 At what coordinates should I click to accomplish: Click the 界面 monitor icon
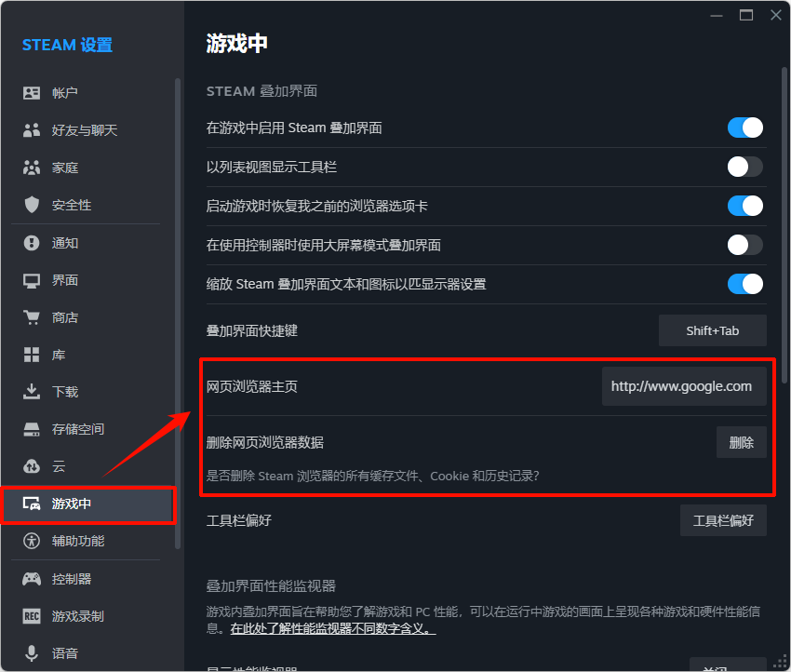31,279
